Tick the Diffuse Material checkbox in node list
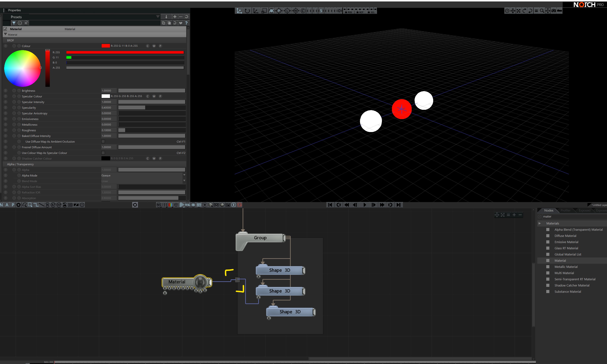The width and height of the screenshot is (607, 364). coord(548,236)
